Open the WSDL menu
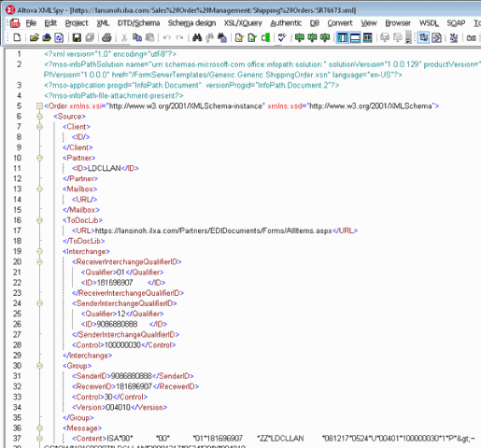Screen dimensions: 481x448 (429, 23)
